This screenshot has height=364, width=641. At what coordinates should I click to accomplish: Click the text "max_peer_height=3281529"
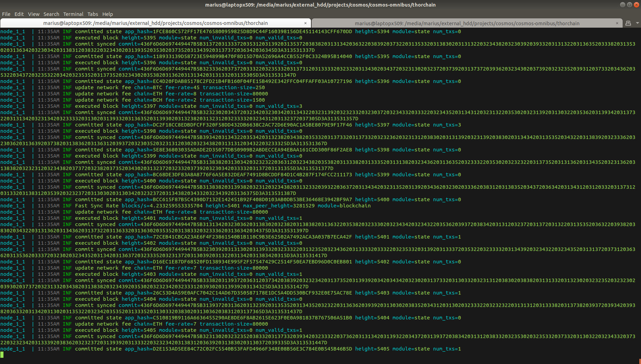point(279,206)
